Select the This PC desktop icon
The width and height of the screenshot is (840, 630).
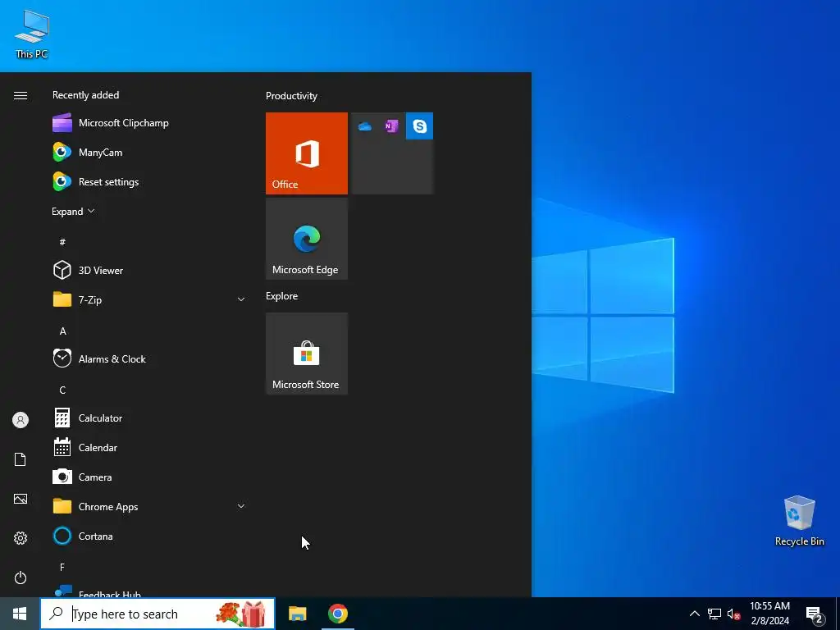pos(32,34)
